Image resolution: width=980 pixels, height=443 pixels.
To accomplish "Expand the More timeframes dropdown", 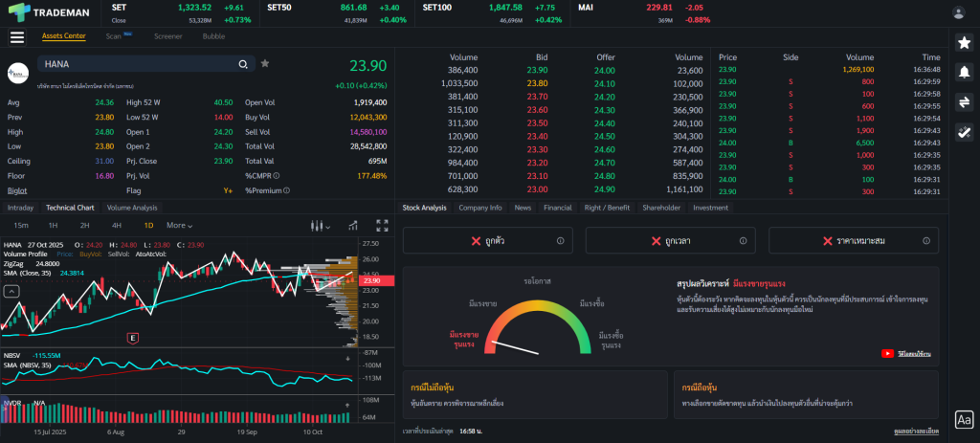I will [x=179, y=226].
